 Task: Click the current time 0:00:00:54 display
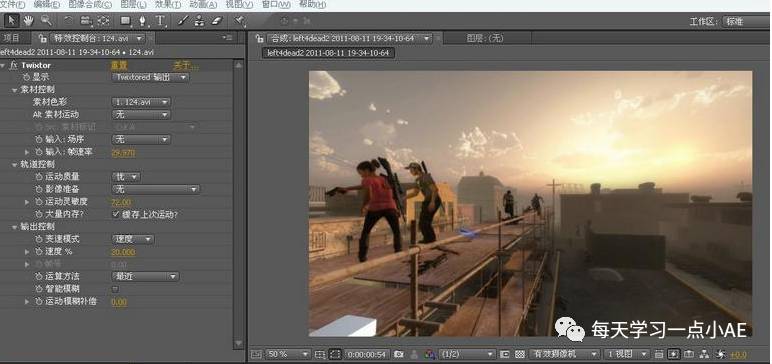[367, 354]
